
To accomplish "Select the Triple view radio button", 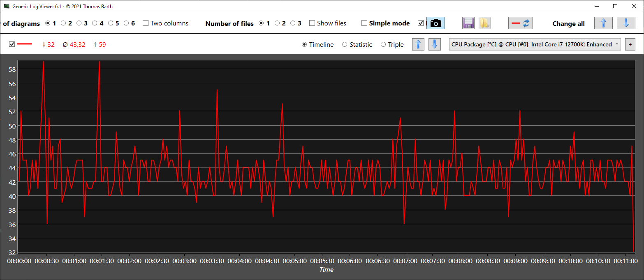I will [383, 45].
